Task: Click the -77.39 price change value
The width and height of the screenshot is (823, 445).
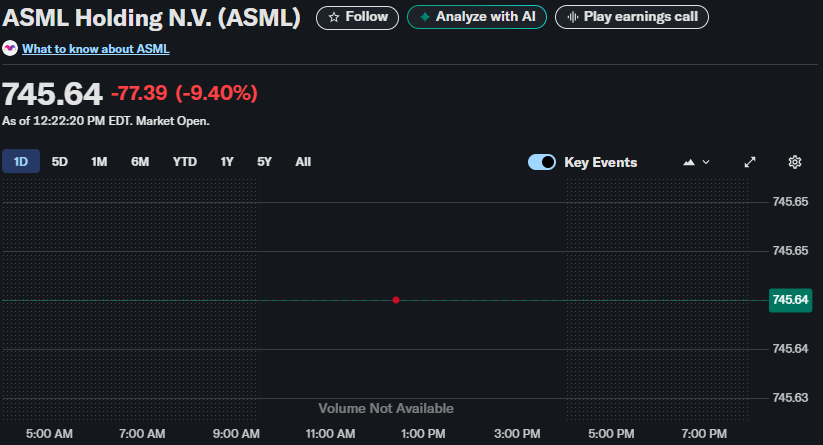Action: click(139, 93)
